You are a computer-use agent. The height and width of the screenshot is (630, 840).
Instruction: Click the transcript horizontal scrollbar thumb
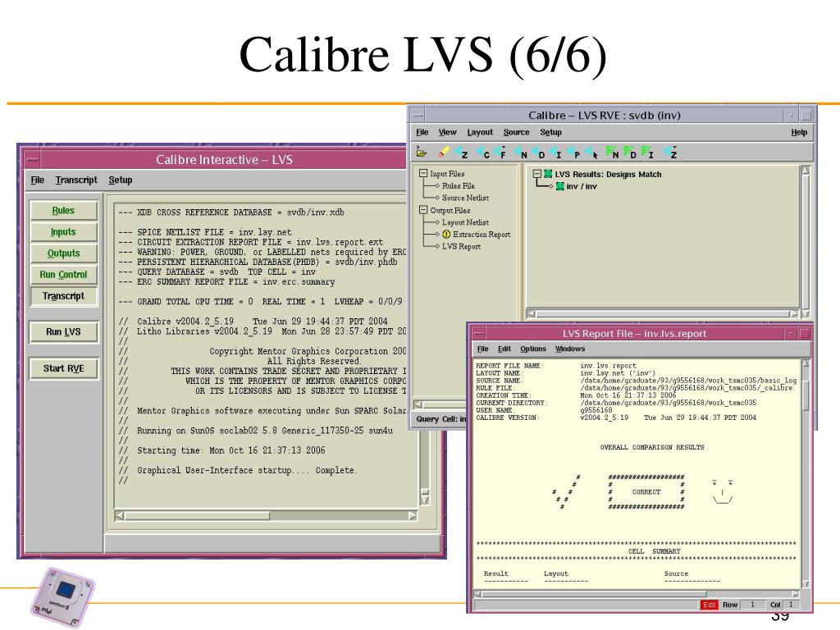(x=197, y=516)
